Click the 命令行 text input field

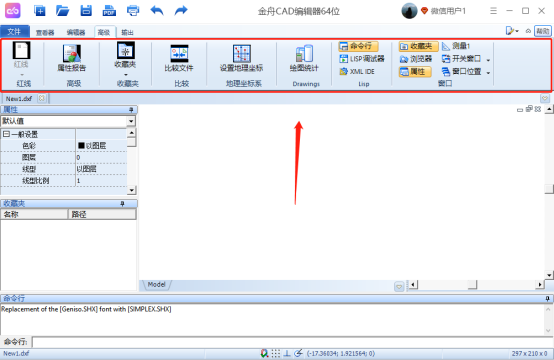pyautogui.click(x=292, y=342)
